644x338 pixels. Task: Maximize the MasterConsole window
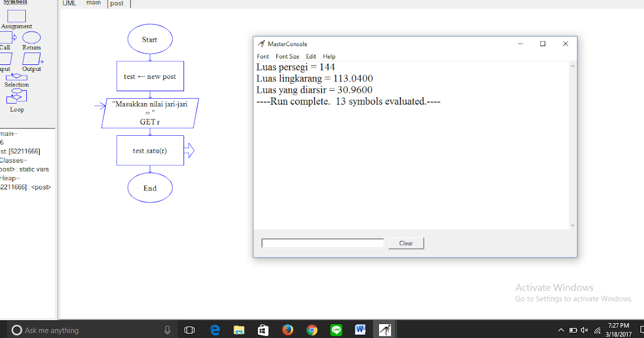click(x=543, y=44)
